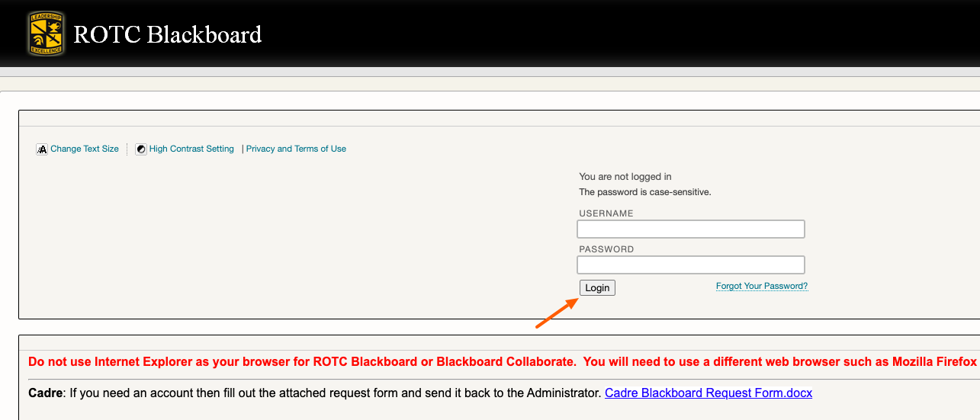980x420 pixels.
Task: Click the 'You are not logged in' text
Action: 625,176
